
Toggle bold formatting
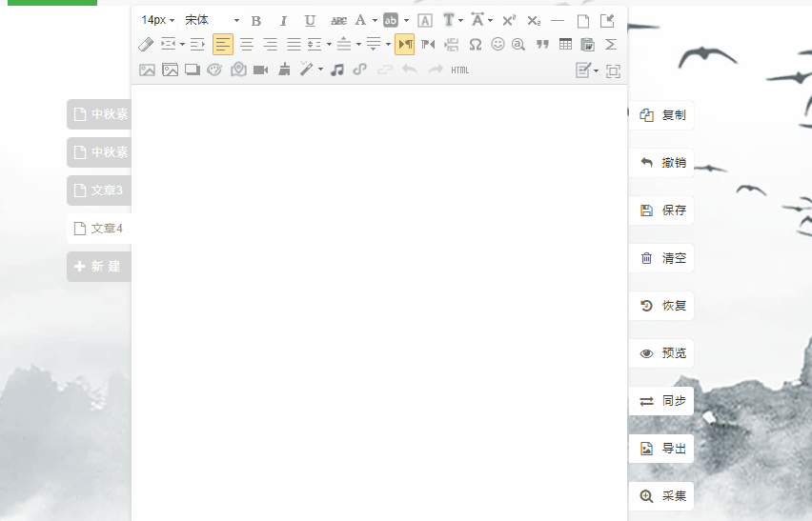(255, 21)
